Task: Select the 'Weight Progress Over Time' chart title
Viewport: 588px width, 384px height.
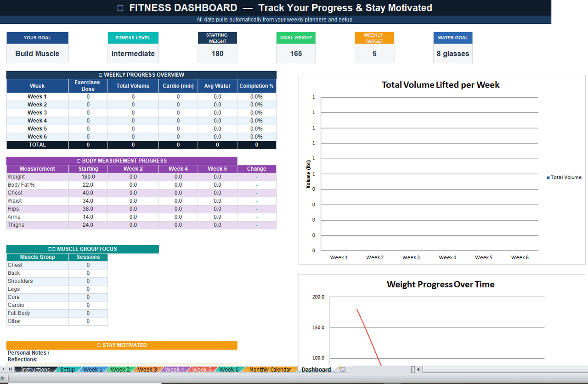Action: coord(441,284)
